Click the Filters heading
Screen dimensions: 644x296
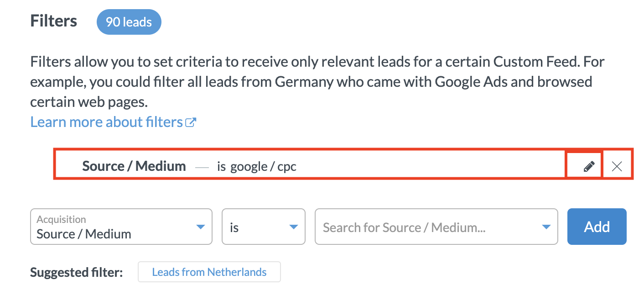click(x=54, y=21)
